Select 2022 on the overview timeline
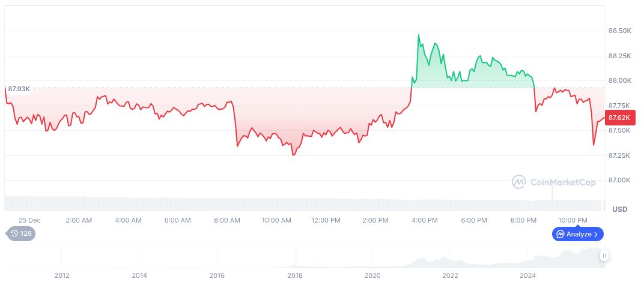644x282 pixels. 450,275
